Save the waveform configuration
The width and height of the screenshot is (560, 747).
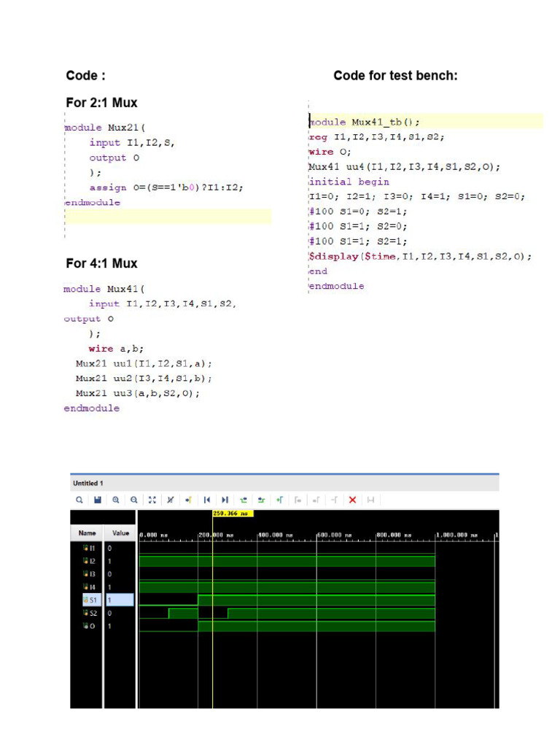point(98,500)
